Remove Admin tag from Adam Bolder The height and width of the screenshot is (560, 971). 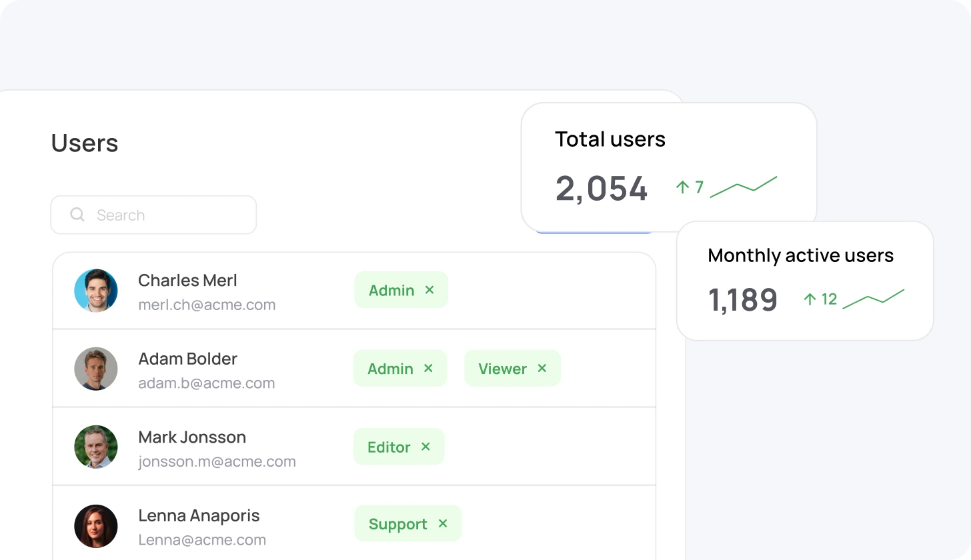point(428,369)
